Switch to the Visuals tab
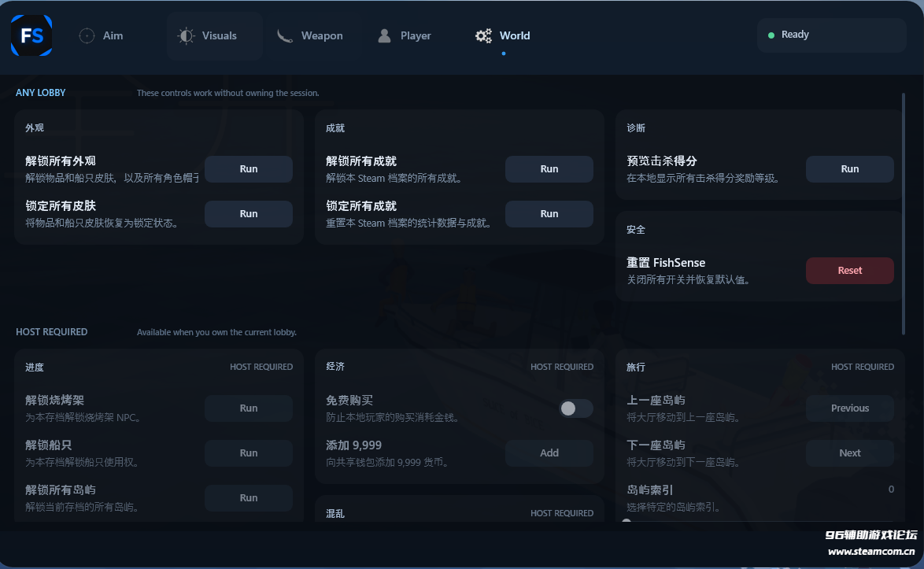Image resolution: width=924 pixels, height=569 pixels. tap(215, 36)
